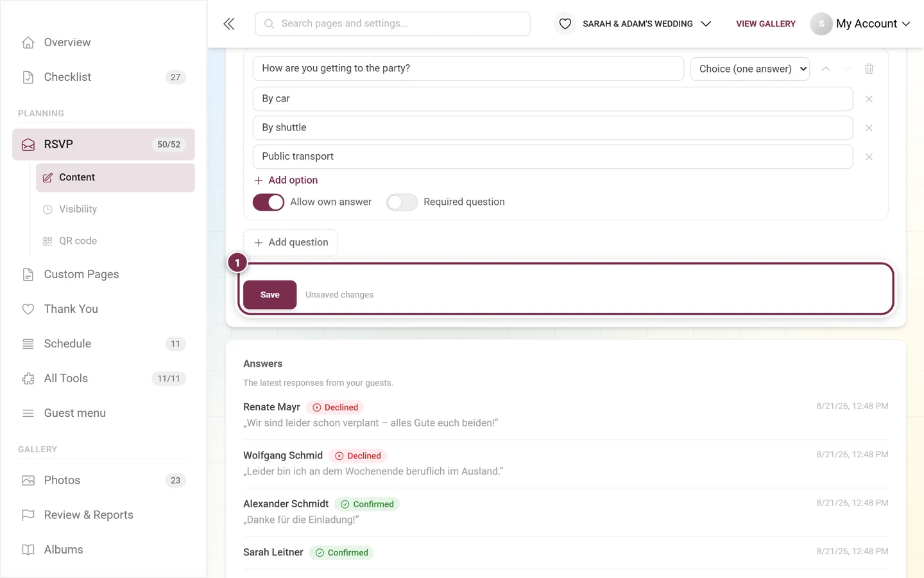Select Wolfgang Schmid's response name
The height and width of the screenshot is (578, 924).
click(x=283, y=455)
